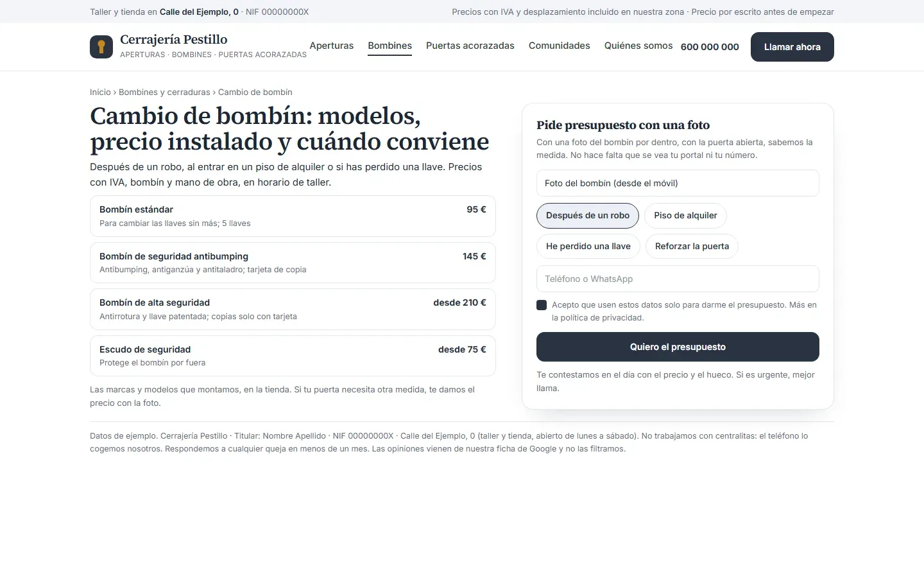The width and height of the screenshot is (924, 578).
Task: Click Bombín de seguridad antibumping row
Action: [293, 263]
